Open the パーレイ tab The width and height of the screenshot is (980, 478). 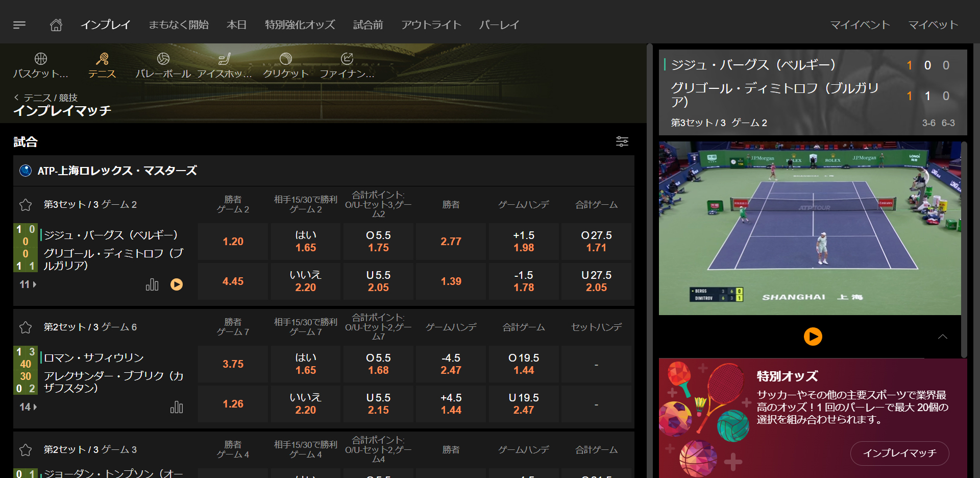coord(499,25)
